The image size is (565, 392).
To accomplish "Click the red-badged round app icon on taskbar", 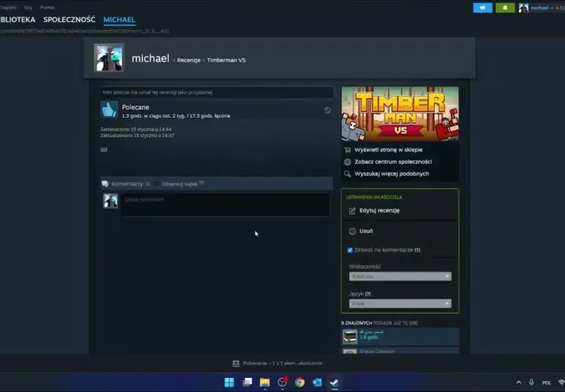I will point(282,383).
